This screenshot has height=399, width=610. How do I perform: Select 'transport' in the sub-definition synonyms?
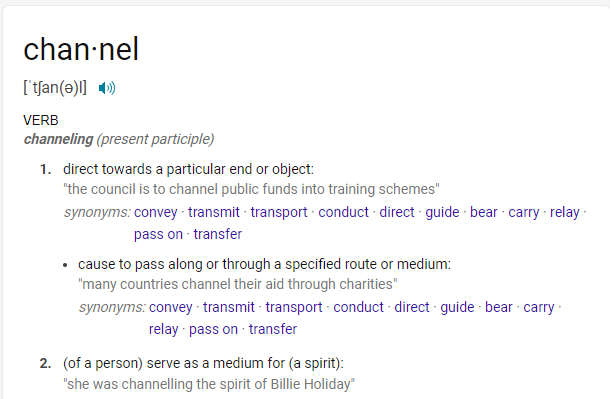point(294,307)
